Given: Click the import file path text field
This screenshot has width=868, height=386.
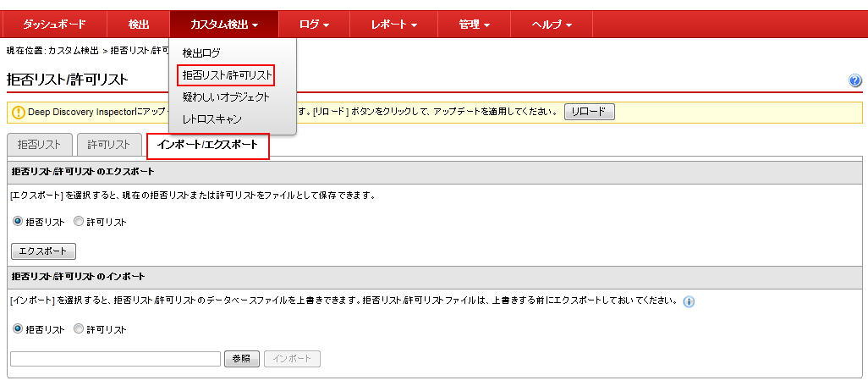Looking at the screenshot, I should (x=115, y=359).
